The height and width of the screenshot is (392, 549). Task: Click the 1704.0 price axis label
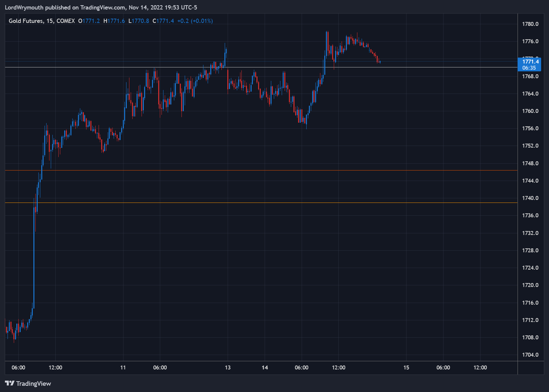click(x=530, y=355)
